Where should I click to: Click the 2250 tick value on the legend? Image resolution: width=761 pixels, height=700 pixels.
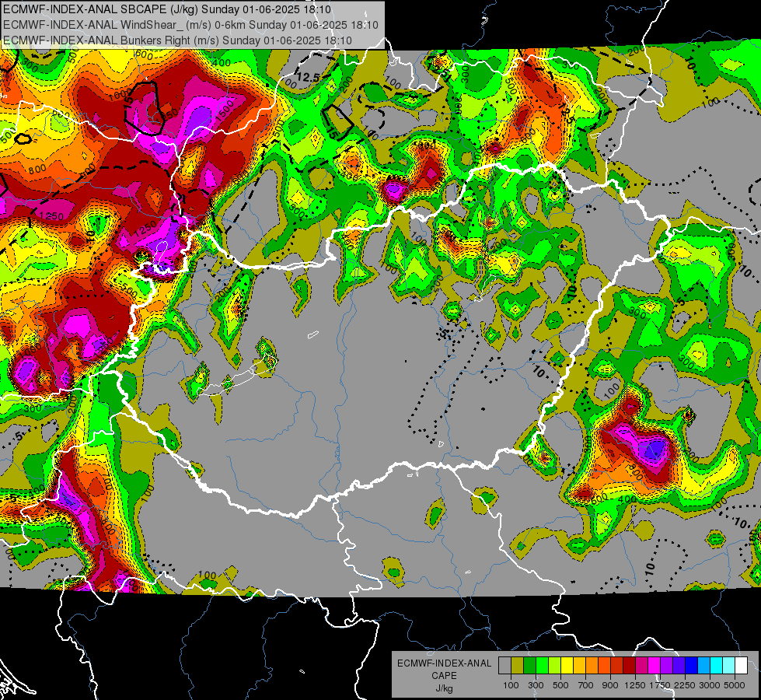685,685
